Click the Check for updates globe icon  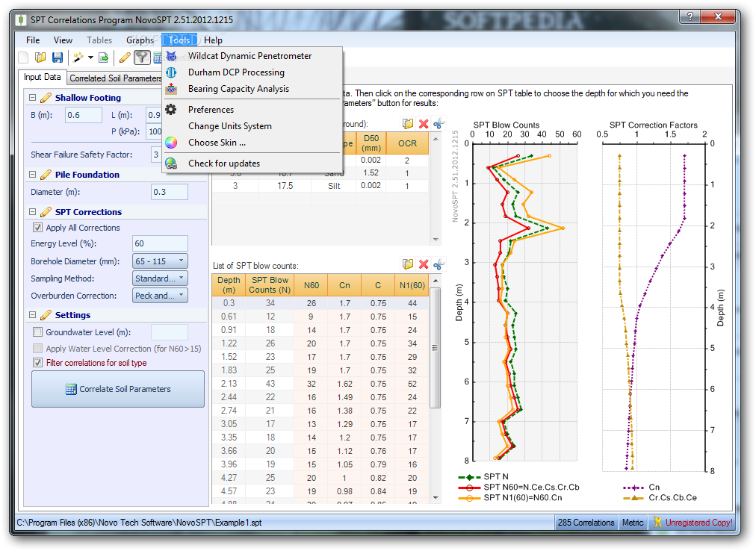[171, 163]
